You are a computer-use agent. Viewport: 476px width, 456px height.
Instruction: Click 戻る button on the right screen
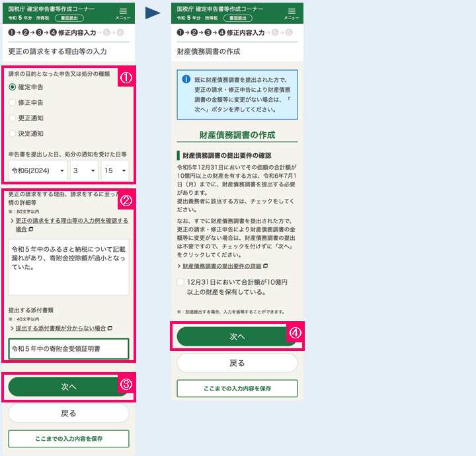click(x=237, y=363)
